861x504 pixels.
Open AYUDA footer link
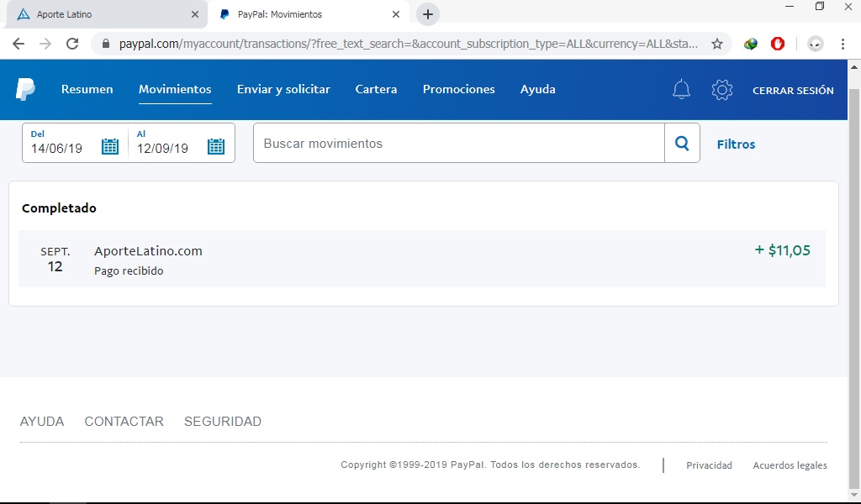point(42,421)
